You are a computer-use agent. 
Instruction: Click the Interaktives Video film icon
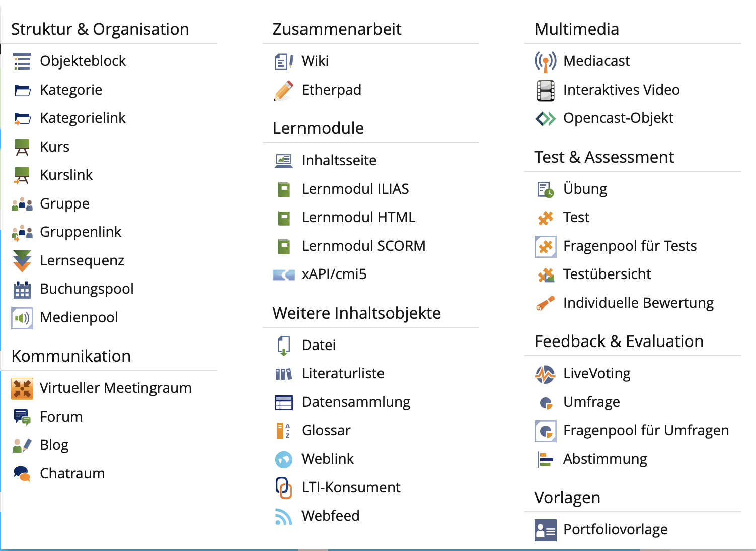click(x=546, y=90)
